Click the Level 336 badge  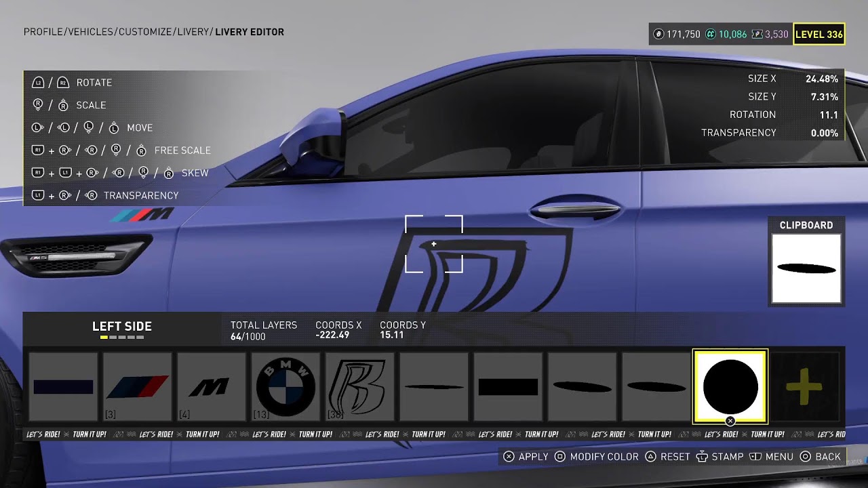click(819, 34)
